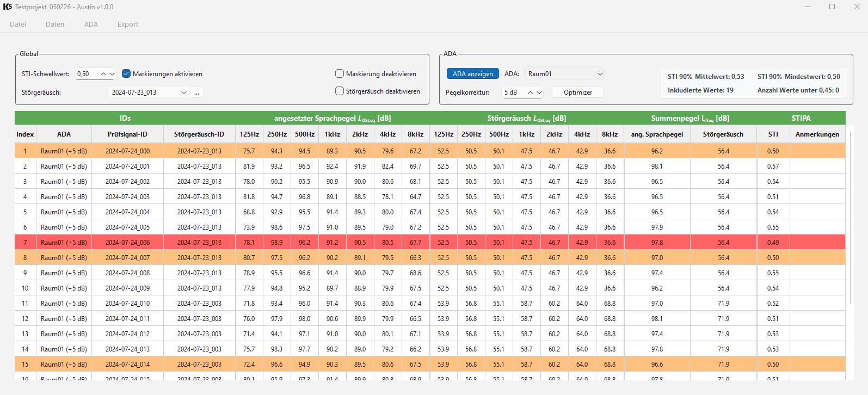The height and width of the screenshot is (395, 868).
Task: Expand the ADA Raum01 dropdown
Action: (x=600, y=74)
